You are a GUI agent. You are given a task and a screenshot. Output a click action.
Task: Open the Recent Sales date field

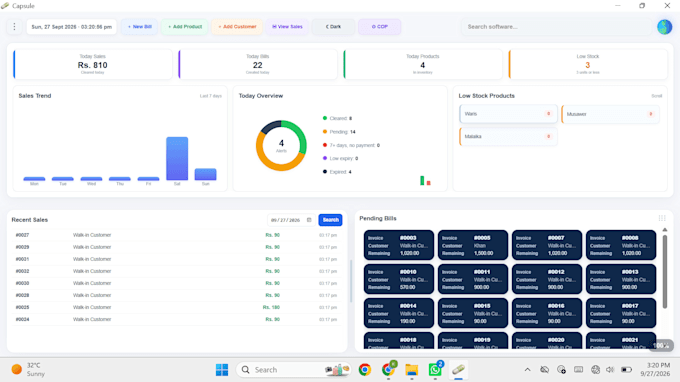[x=291, y=220]
